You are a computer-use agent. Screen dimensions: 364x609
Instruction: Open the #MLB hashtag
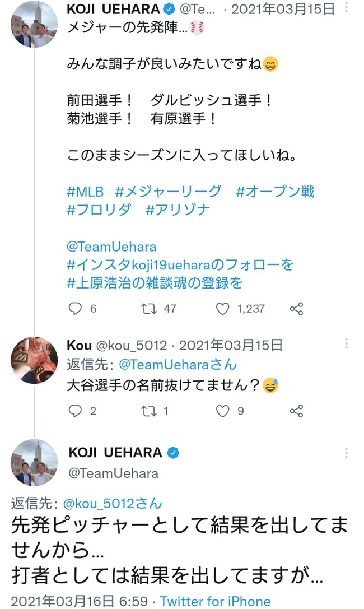[x=85, y=192]
